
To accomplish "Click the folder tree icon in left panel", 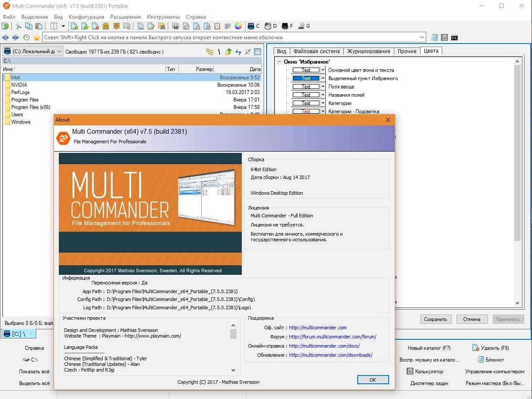I will coord(210,51).
